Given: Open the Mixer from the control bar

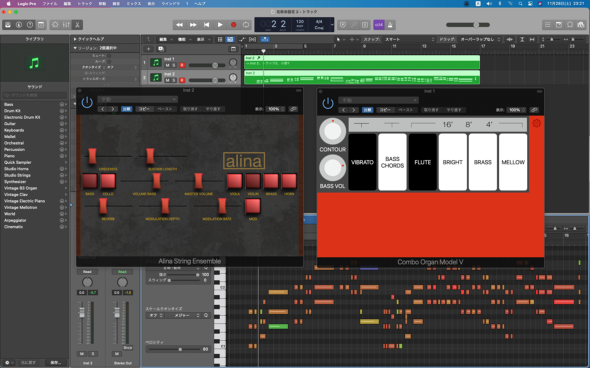Looking at the screenshot, I should (x=66, y=25).
